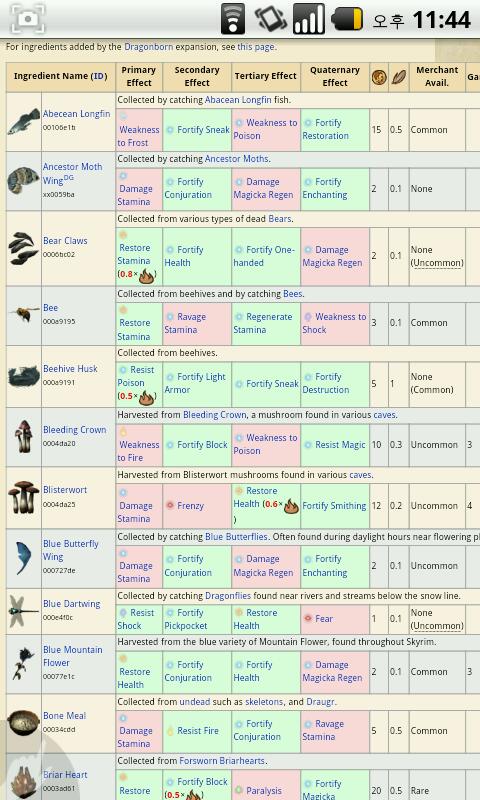Screen dimensions: 480x800
Task: Open the Forsworn Briarhearts link
Action: tap(222, 760)
